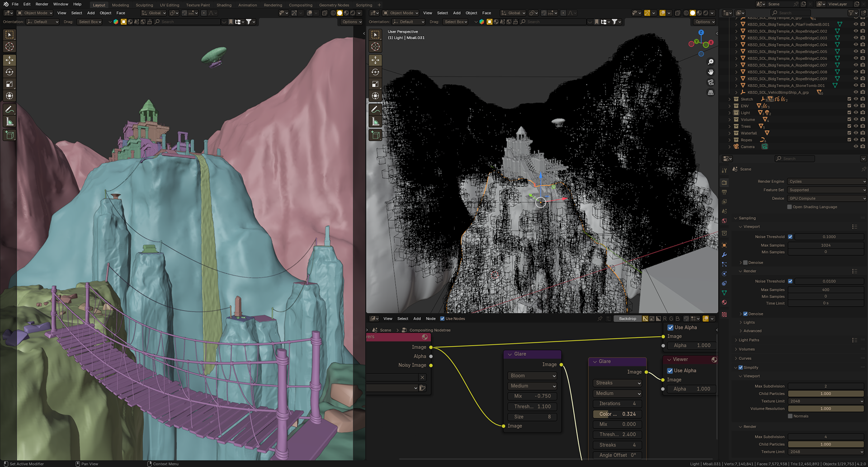
Task: Hide the Camera object eye icon
Action: 856,146
